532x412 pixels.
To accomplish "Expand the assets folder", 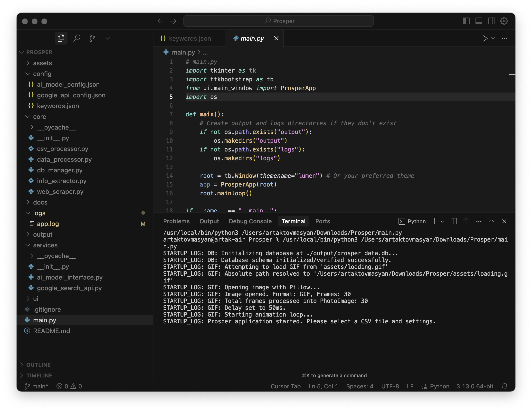I will click(x=85, y=63).
